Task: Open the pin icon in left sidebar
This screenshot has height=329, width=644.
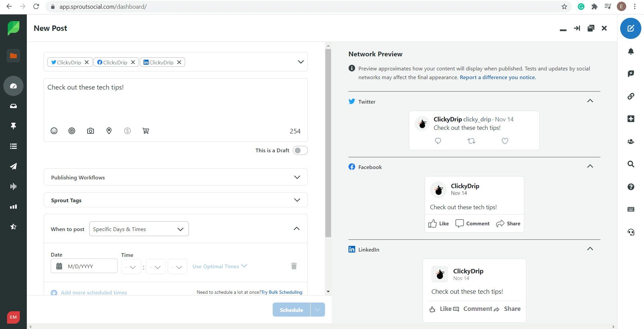Action: pos(13,126)
